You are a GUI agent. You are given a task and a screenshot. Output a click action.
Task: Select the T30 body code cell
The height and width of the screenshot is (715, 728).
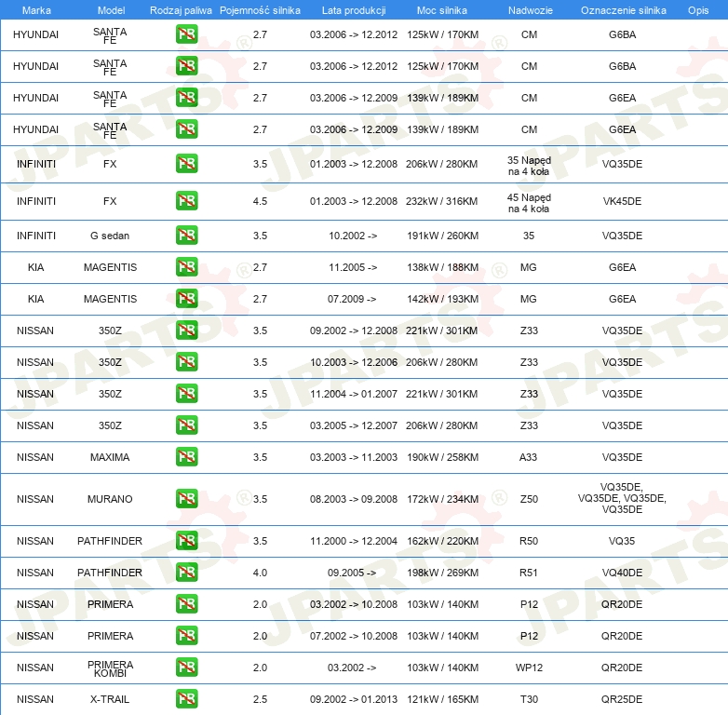click(529, 699)
